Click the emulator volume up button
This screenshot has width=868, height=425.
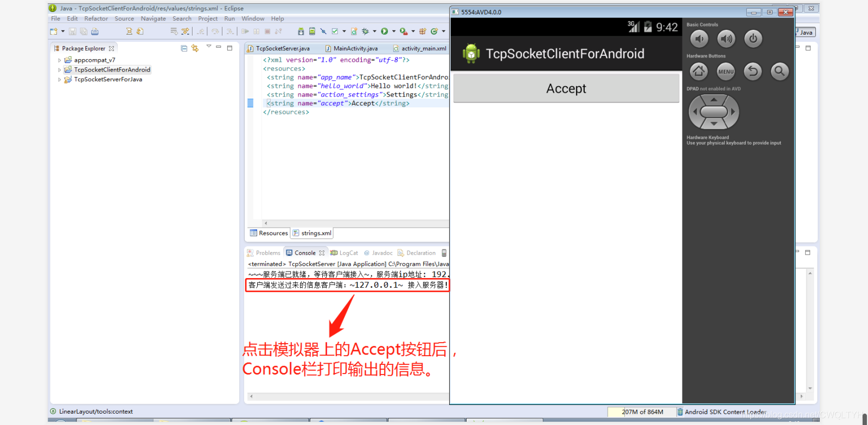pos(726,38)
